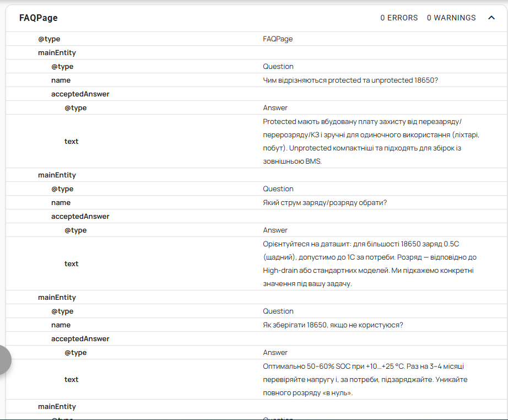Collapse the FAQPage panel chevron

click(491, 18)
